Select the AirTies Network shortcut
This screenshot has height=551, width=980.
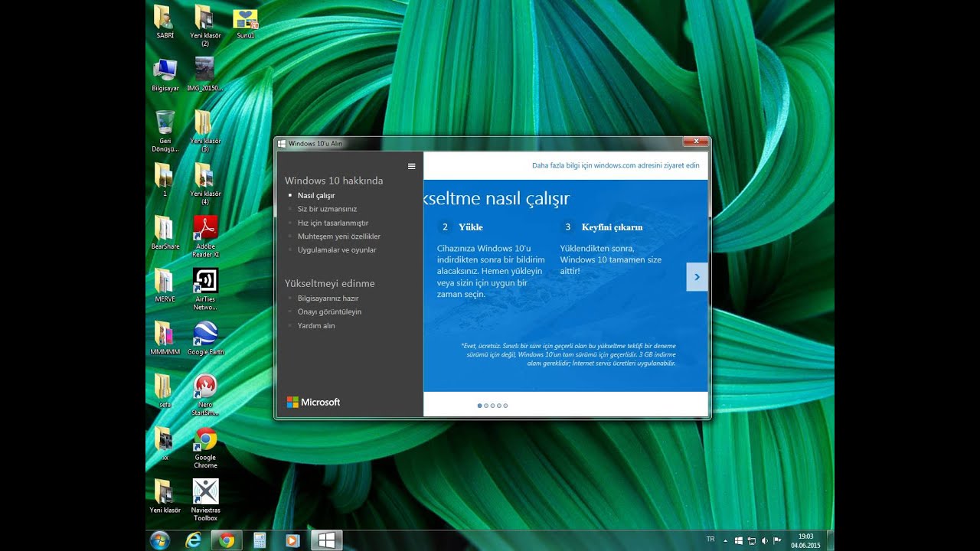point(205,290)
